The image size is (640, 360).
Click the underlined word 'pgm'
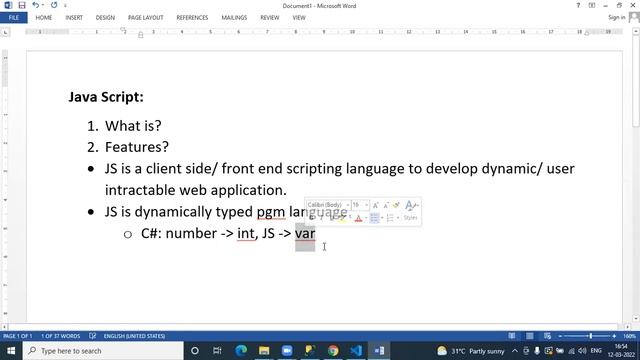coord(271,212)
